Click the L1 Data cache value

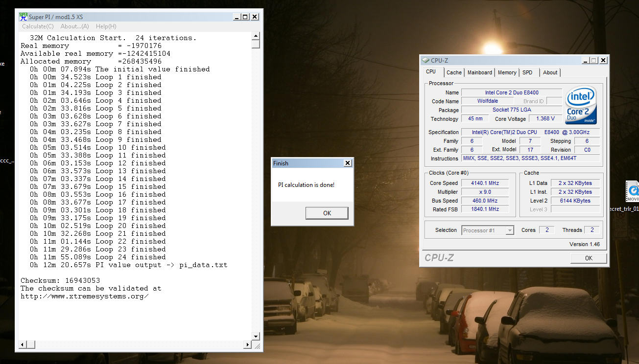click(x=575, y=183)
